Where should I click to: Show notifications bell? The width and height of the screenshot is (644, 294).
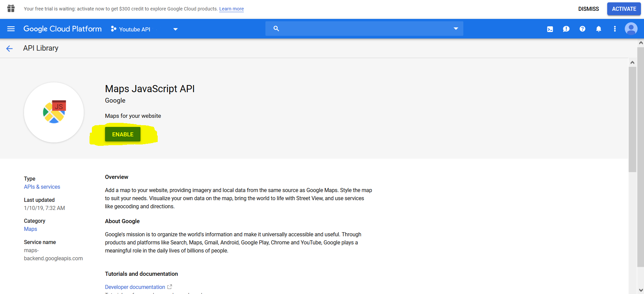(x=598, y=29)
